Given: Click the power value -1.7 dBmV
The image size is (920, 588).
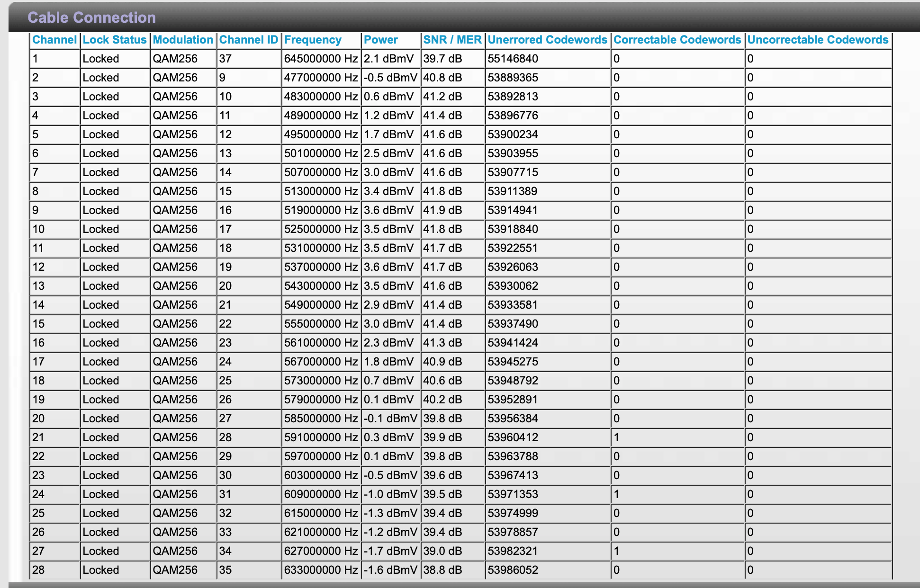Looking at the screenshot, I should 390,551.
